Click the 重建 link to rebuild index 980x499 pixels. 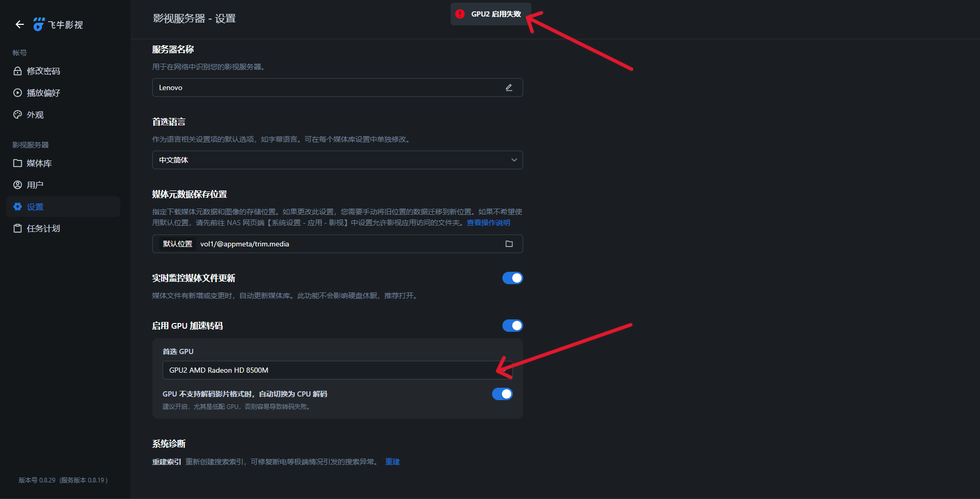393,462
